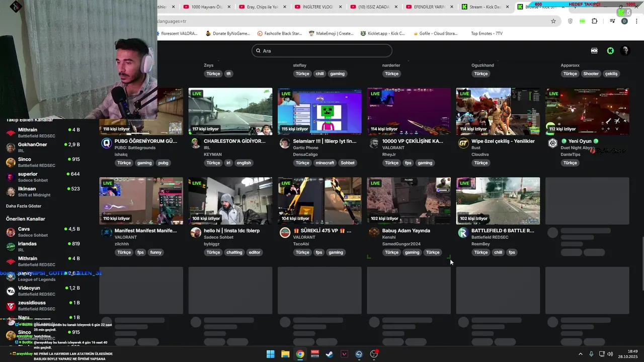This screenshot has height=362, width=644.
Task: Open CHARLESTON'A GİDİYOR stream thumbnail
Action: pos(230,112)
